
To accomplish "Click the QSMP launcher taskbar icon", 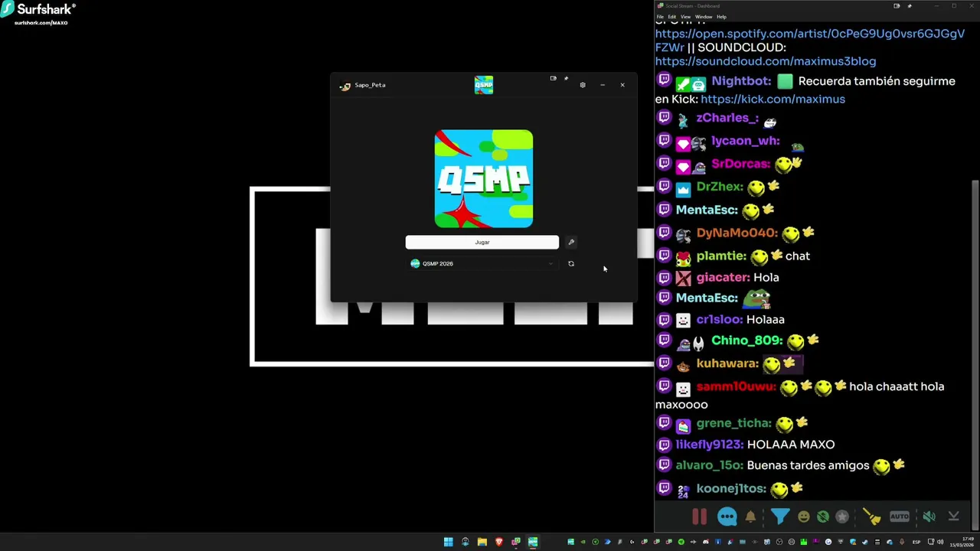I will [x=532, y=542].
